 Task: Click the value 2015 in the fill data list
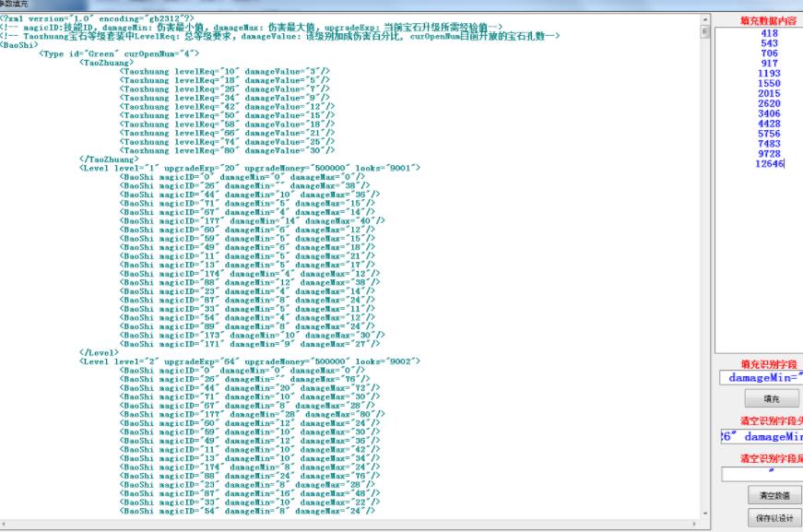coord(769,94)
